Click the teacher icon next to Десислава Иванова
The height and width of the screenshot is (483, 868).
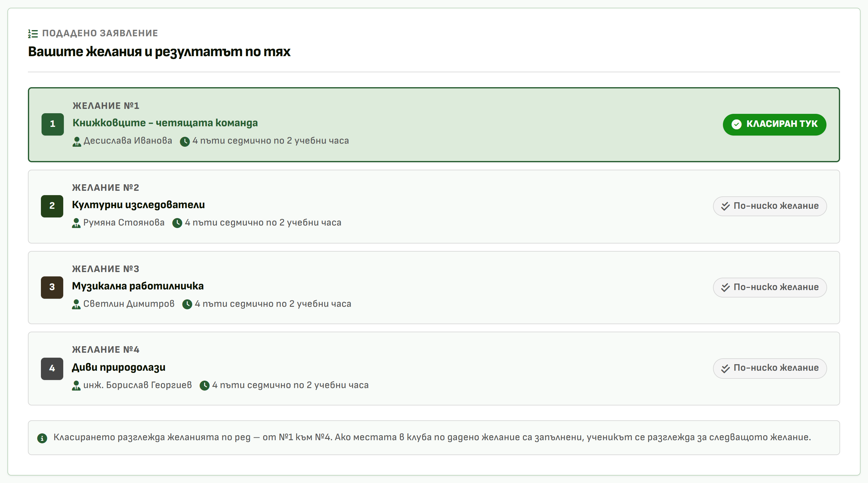[77, 142]
